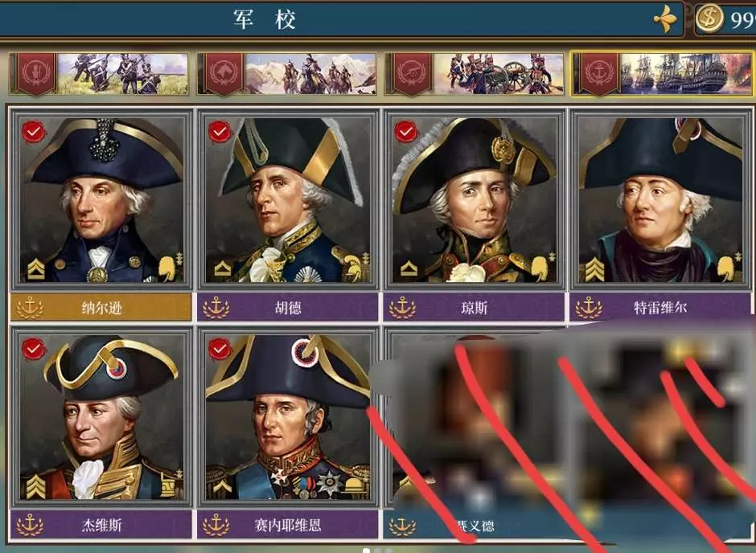This screenshot has width=756, height=553.
Task: Click the gold fleur-de-lis icon in header
Action: pos(665,20)
